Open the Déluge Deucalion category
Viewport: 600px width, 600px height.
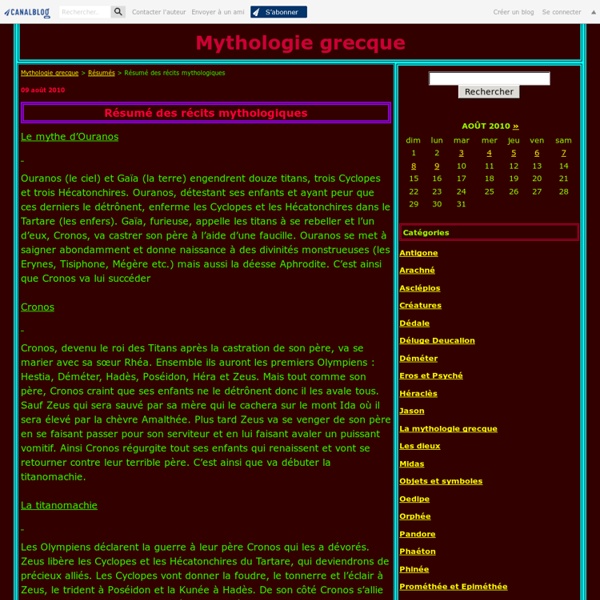pyautogui.click(x=437, y=341)
